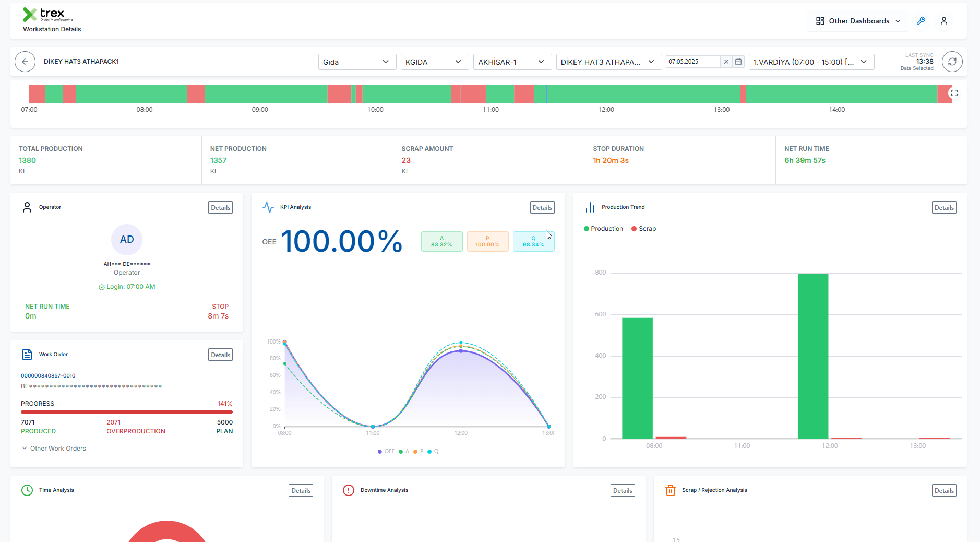
Task: Click the Scrap / Rejection trash icon
Action: coord(671,490)
